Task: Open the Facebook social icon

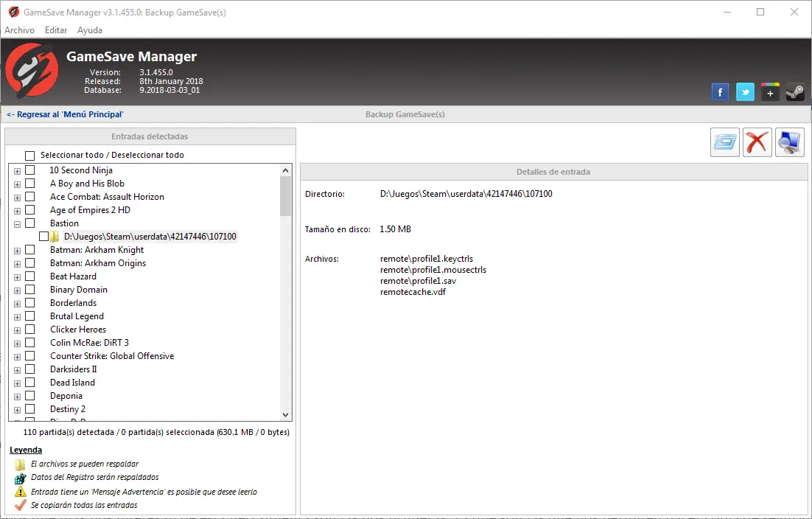Action: (720, 92)
